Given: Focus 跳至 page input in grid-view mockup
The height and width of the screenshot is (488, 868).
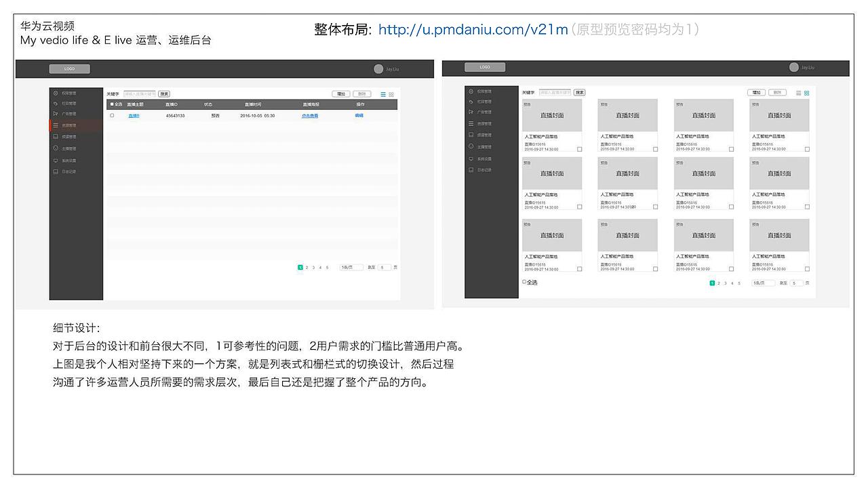Looking at the screenshot, I should point(797,283).
